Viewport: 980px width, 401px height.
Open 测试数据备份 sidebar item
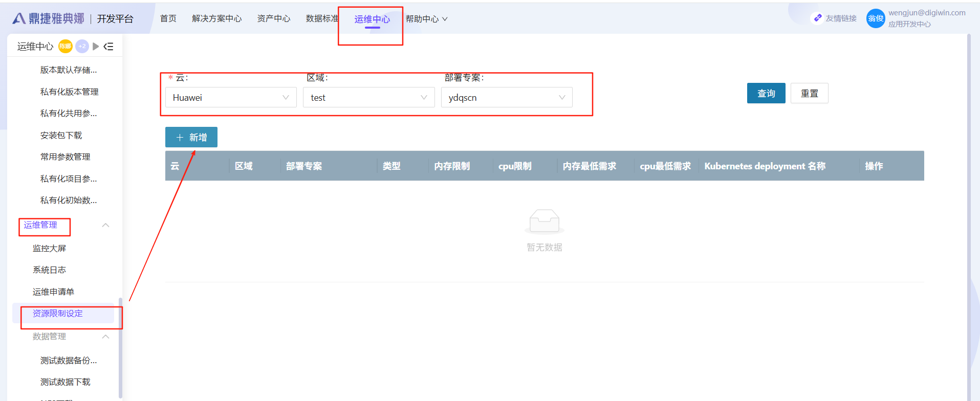pos(69,360)
